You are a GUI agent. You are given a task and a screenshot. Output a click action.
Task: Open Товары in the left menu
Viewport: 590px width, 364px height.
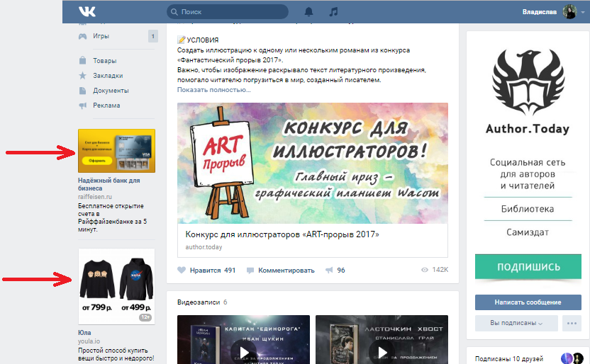tap(105, 60)
